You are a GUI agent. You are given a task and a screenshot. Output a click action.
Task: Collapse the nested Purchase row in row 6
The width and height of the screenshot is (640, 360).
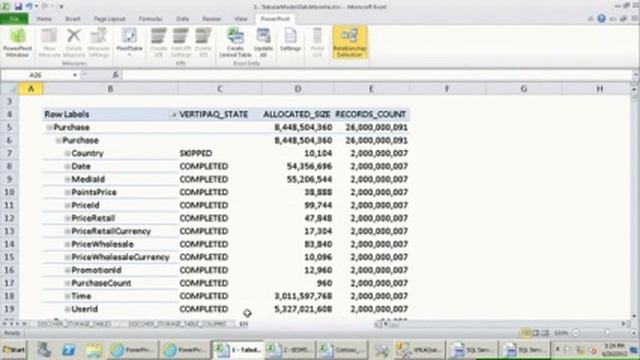[x=58, y=140]
